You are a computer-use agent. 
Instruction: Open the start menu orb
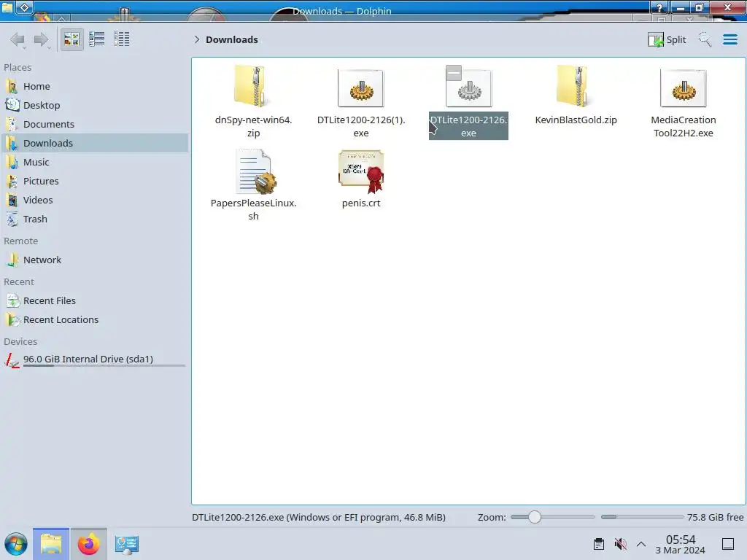16,544
